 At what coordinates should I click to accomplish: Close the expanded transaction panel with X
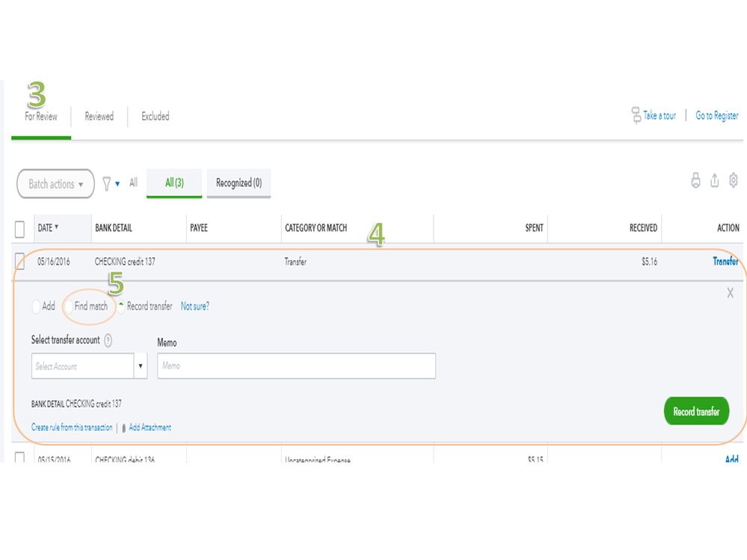click(730, 293)
